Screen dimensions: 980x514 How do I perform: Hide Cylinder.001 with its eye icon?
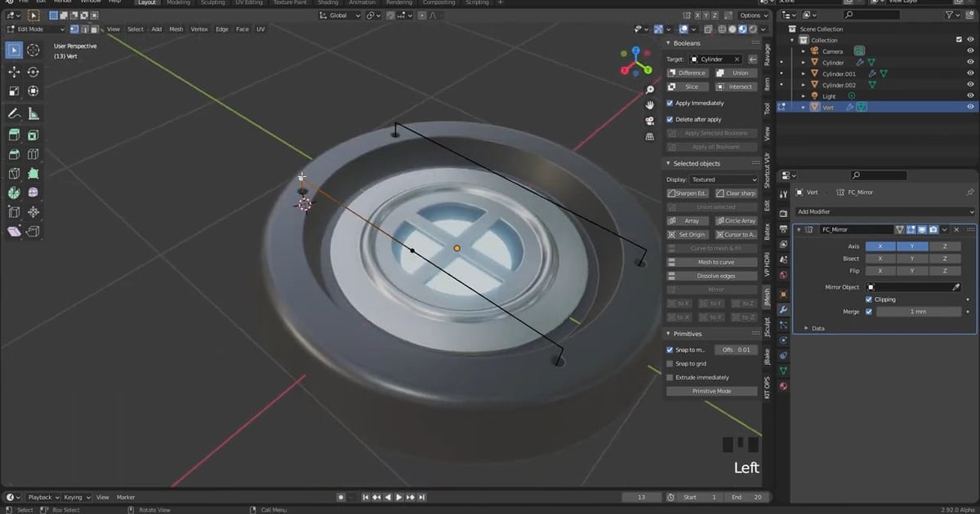tap(970, 73)
